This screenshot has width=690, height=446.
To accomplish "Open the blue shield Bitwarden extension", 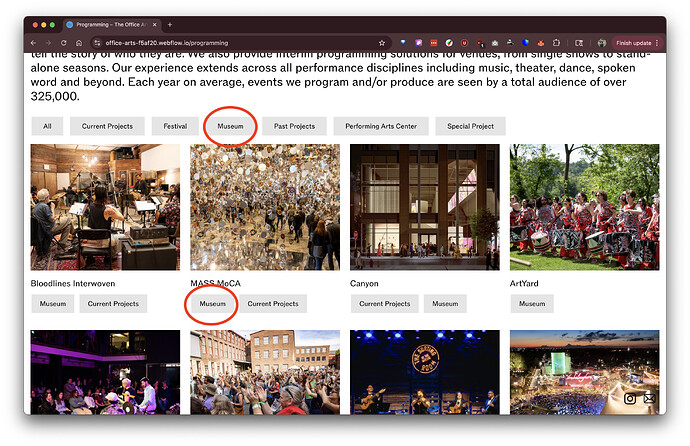I will pos(525,43).
